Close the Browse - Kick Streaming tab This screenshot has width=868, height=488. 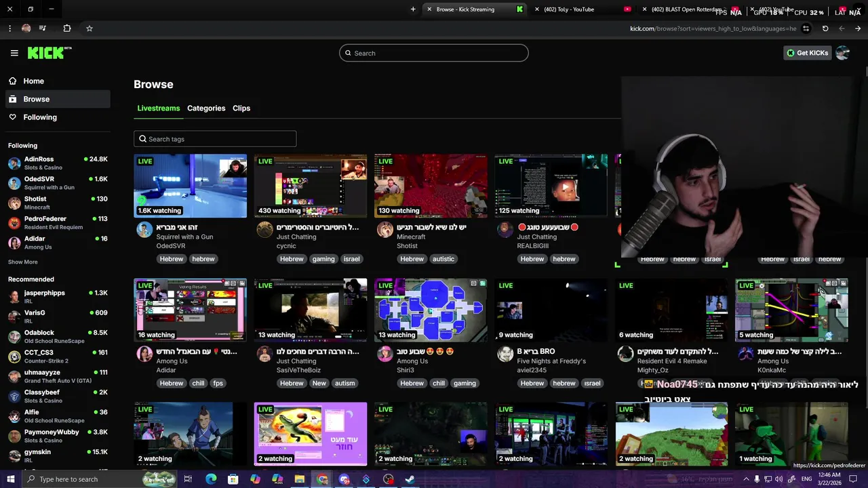click(429, 9)
